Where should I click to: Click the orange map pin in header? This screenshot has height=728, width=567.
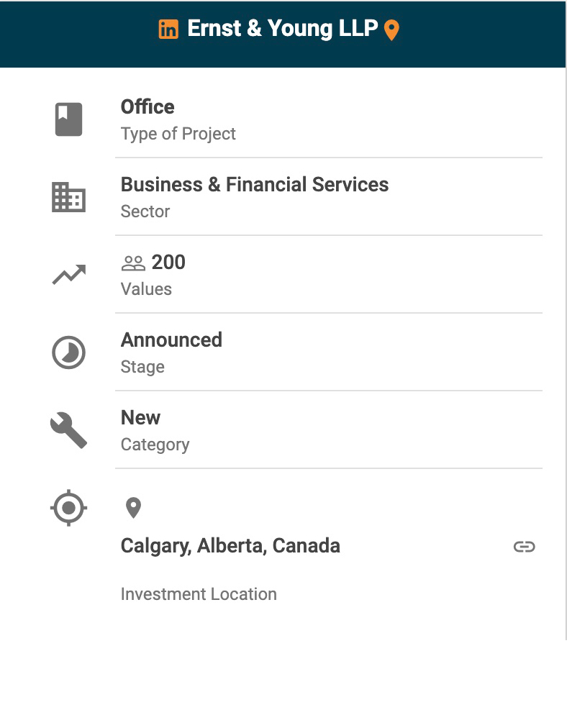point(391,30)
